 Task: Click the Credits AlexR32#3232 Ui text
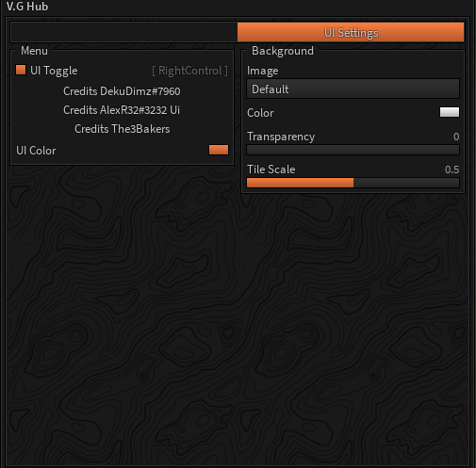[122, 110]
